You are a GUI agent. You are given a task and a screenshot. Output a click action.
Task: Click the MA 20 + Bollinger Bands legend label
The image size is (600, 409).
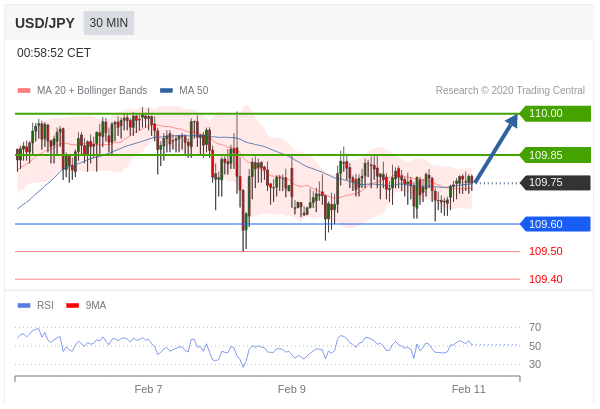[92, 90]
